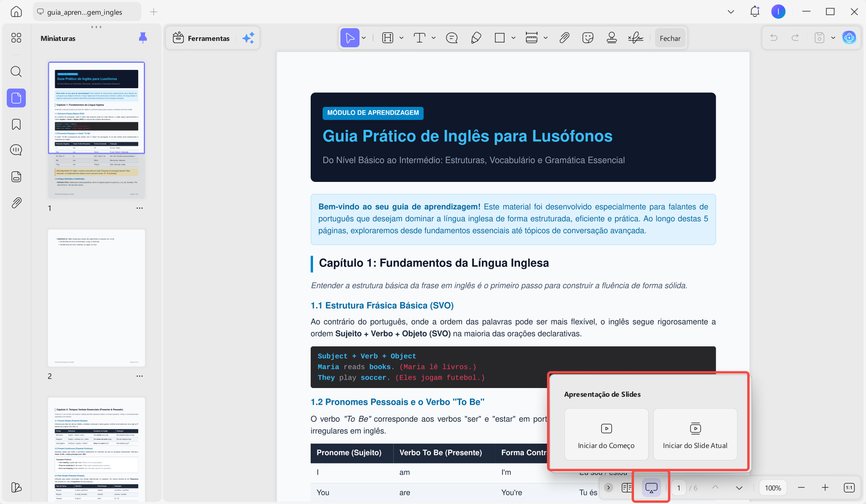Open the 100% zoom level box
This screenshot has width=866, height=504.
(773, 488)
